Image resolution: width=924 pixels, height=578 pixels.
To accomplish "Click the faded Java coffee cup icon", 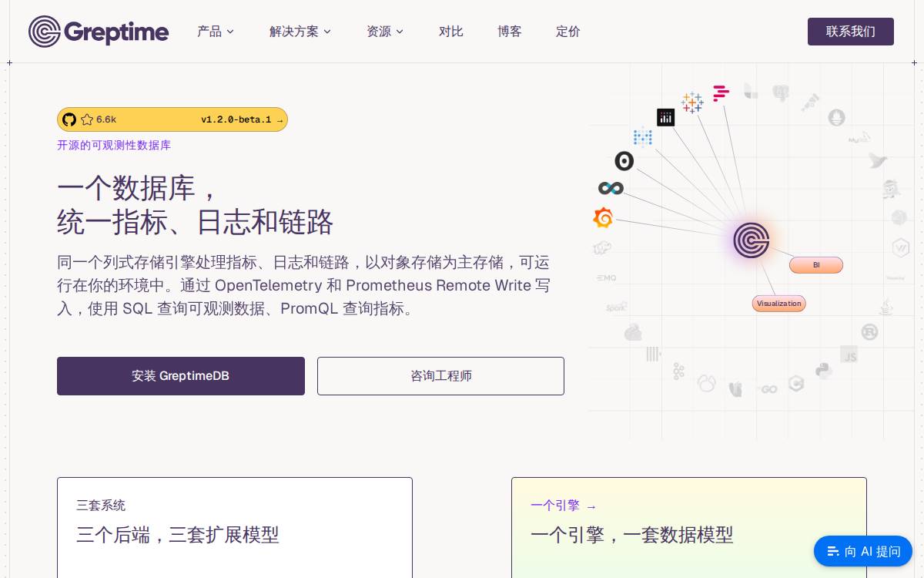I will click(x=886, y=307).
